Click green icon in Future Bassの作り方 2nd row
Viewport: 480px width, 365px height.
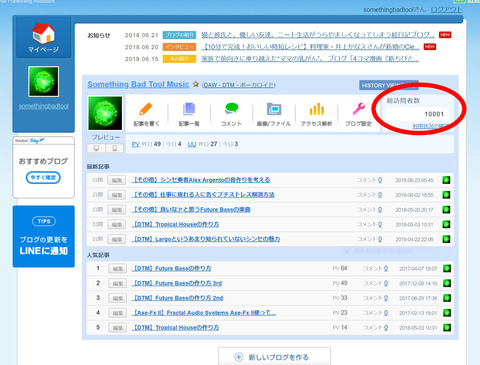[447, 298]
